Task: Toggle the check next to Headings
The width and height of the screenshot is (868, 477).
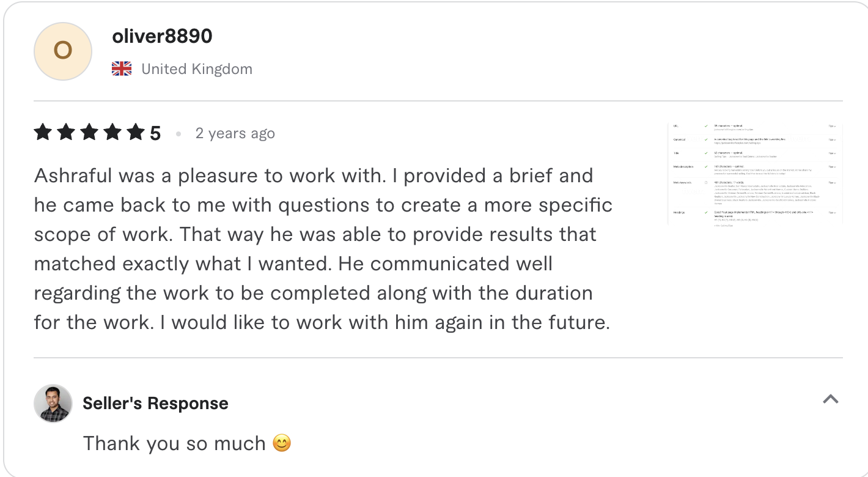Action: (x=706, y=213)
